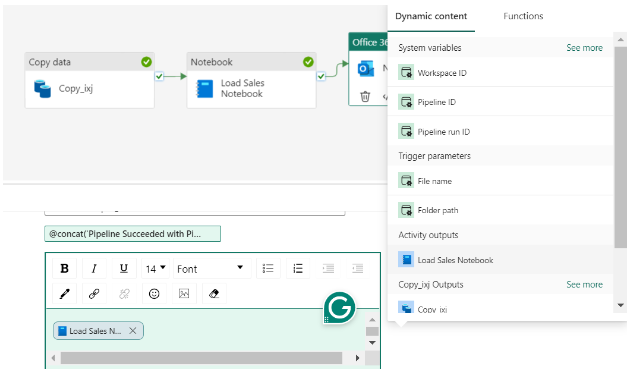Remove the Load Sales Notebook token
Image resolution: width=630 pixels, height=379 pixels.
133,330
